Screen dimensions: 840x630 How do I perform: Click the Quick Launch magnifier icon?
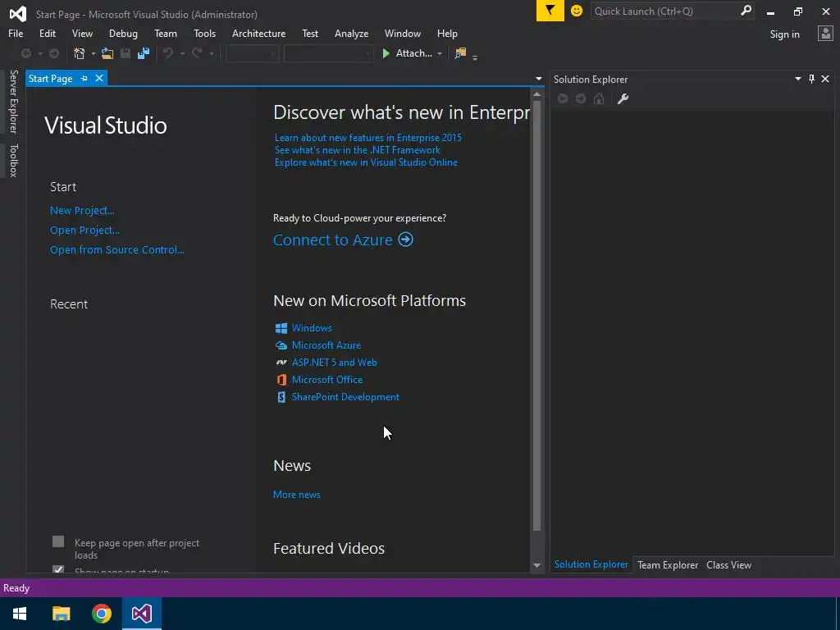(746, 11)
